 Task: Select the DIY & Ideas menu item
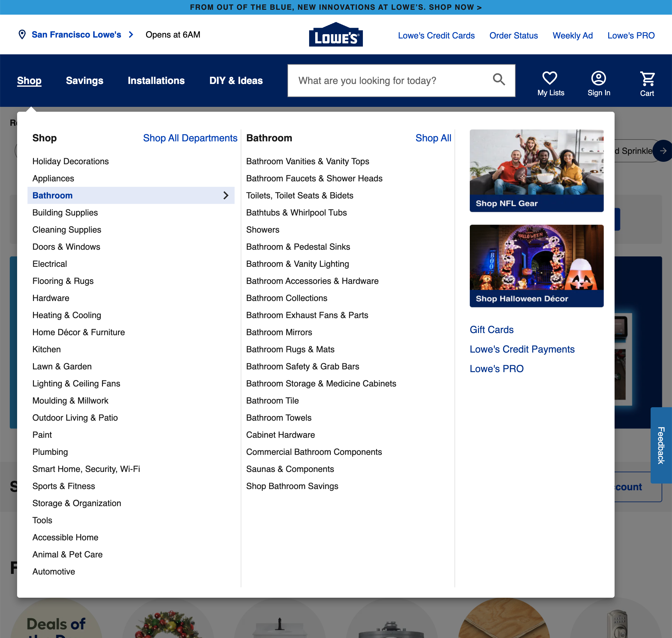click(236, 80)
